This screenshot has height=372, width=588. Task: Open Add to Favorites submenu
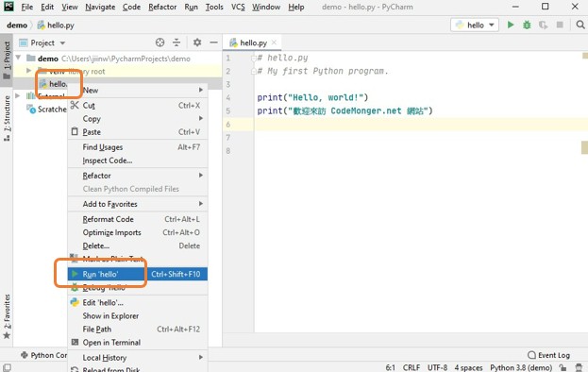tap(138, 204)
